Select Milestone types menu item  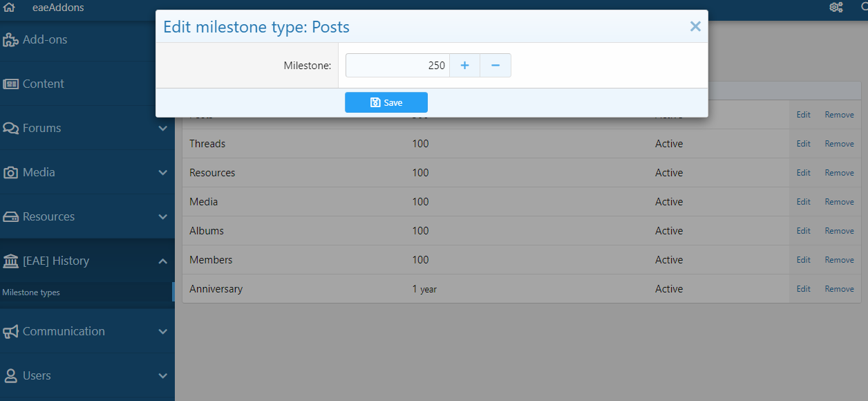point(31,292)
